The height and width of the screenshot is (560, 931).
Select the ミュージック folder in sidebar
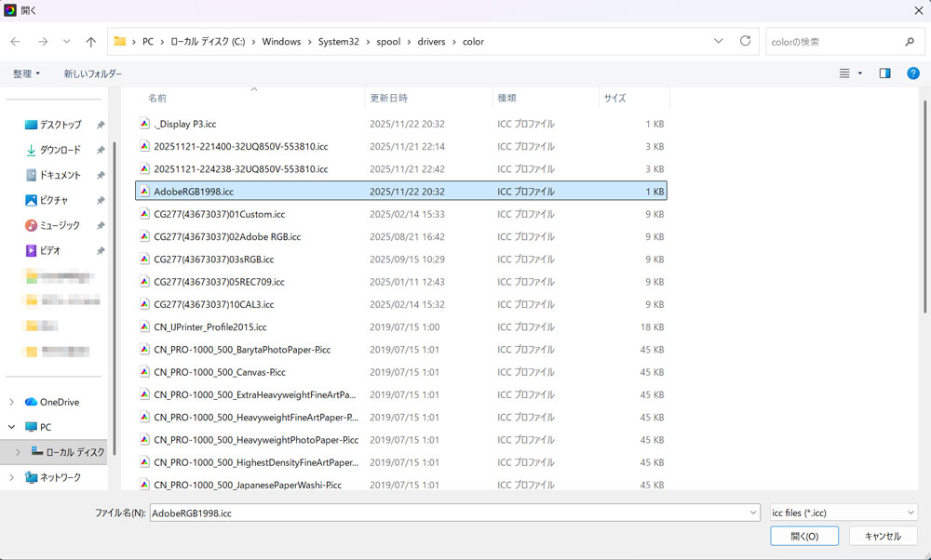(x=60, y=225)
